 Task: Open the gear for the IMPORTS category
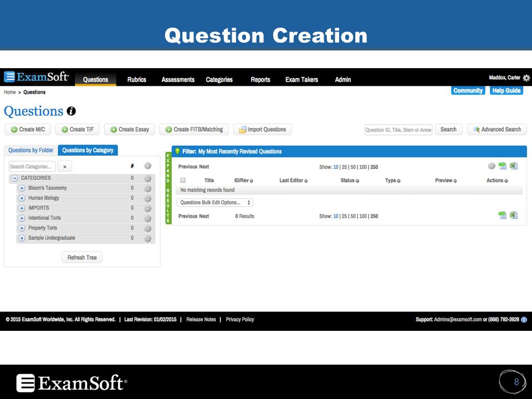point(147,209)
